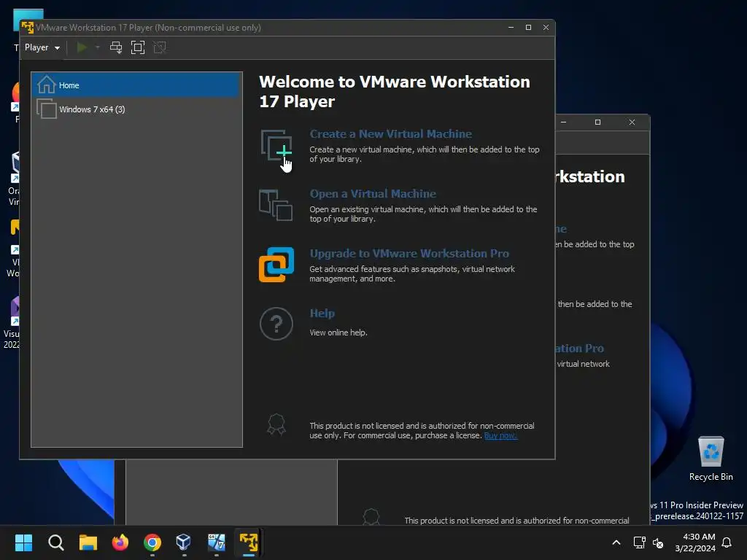Image resolution: width=747 pixels, height=560 pixels.
Task: Click the question mark help icon
Action: (x=276, y=324)
